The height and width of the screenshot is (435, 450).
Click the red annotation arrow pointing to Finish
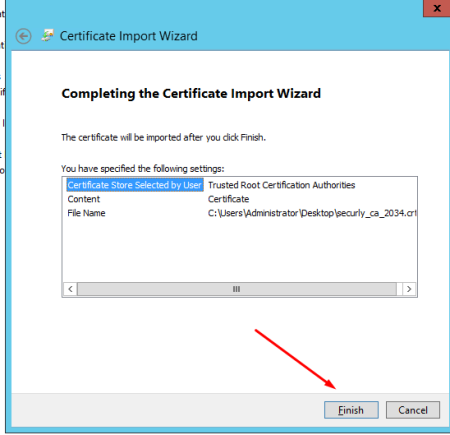coord(295,359)
